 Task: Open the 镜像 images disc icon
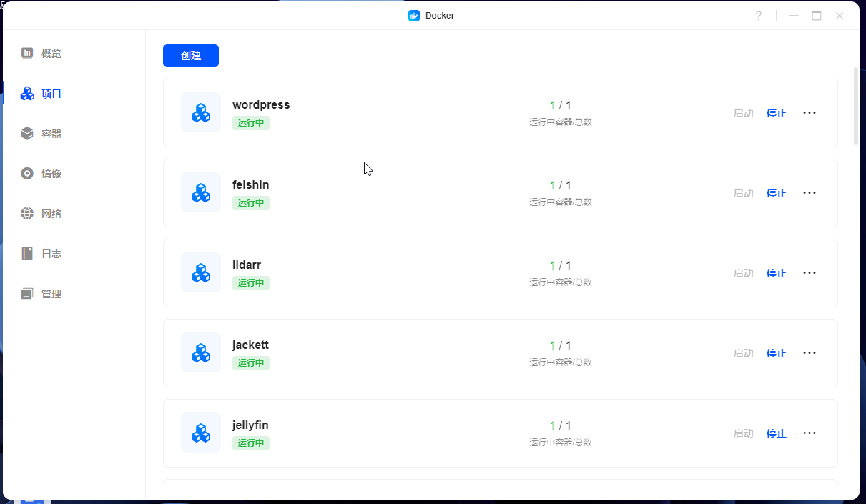pos(27,173)
